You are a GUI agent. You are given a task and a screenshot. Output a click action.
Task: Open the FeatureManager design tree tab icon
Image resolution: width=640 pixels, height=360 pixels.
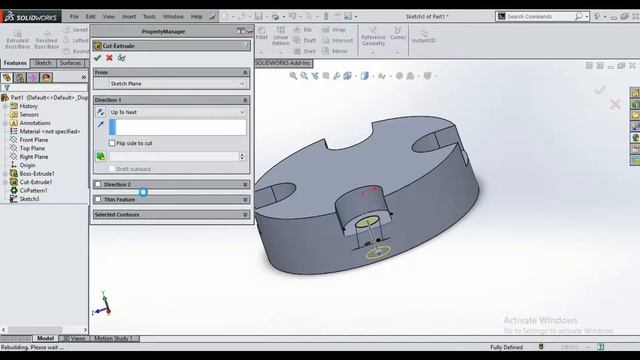(x=7, y=77)
